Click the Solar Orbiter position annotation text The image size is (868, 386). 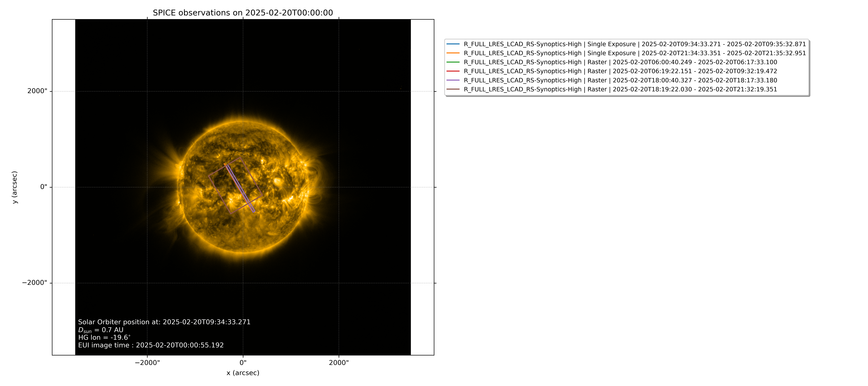pyautogui.click(x=164, y=322)
